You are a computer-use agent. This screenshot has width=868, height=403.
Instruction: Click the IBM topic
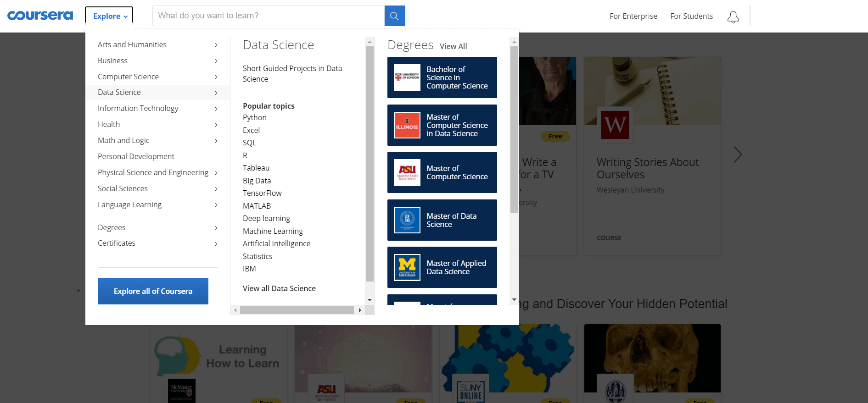coord(249,269)
